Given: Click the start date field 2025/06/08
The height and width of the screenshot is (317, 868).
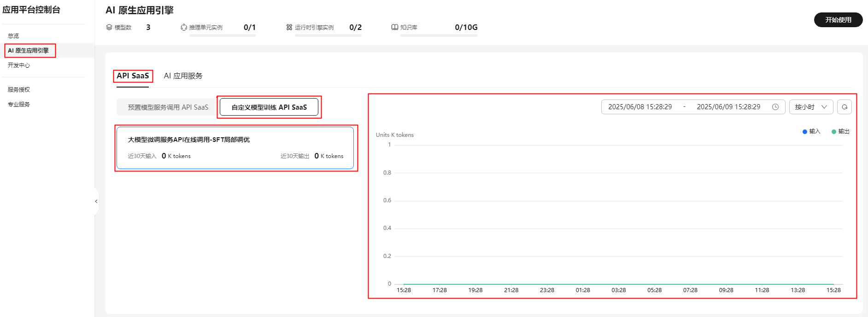Looking at the screenshot, I should [639, 107].
